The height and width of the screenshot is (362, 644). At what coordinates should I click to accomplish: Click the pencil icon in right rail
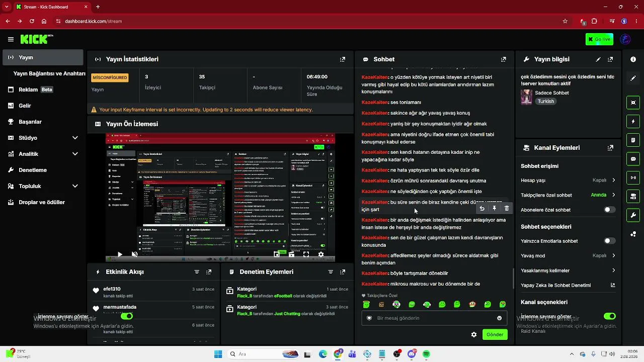633,78
